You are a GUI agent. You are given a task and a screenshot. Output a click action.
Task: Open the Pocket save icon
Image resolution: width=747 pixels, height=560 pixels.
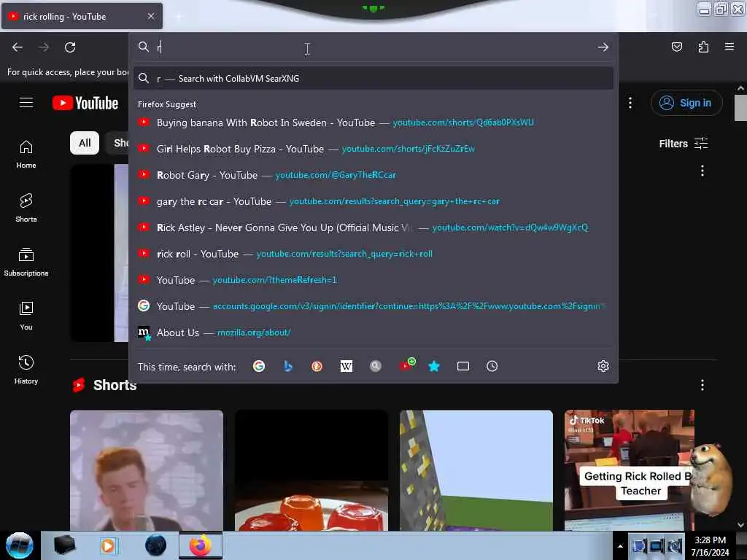[677, 47]
